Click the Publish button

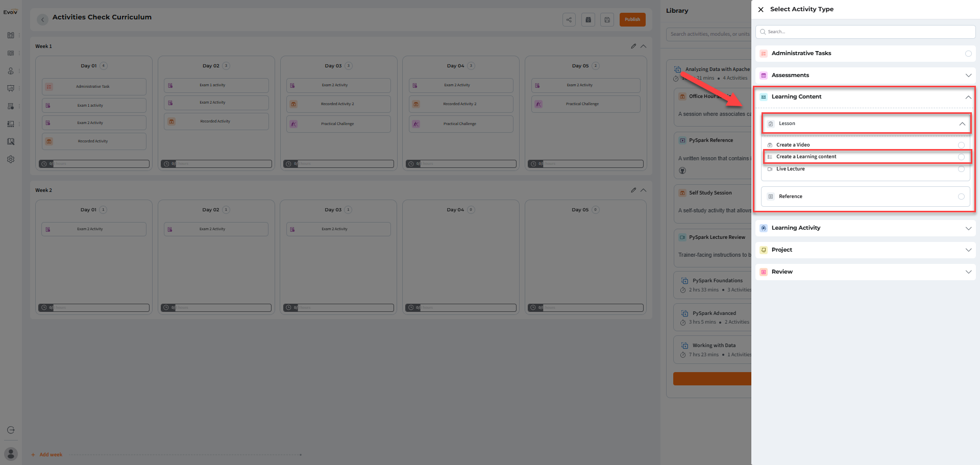tap(632, 20)
